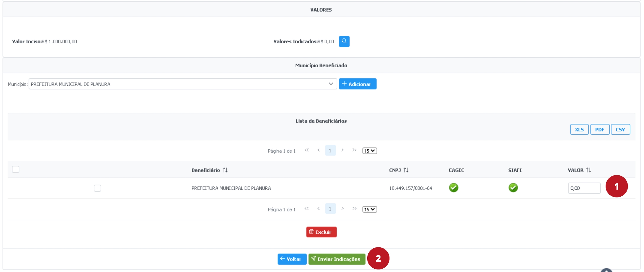Screen dimensions: 644x272
Task: Sort table by VALOR column arrows
Action: [x=588, y=170]
